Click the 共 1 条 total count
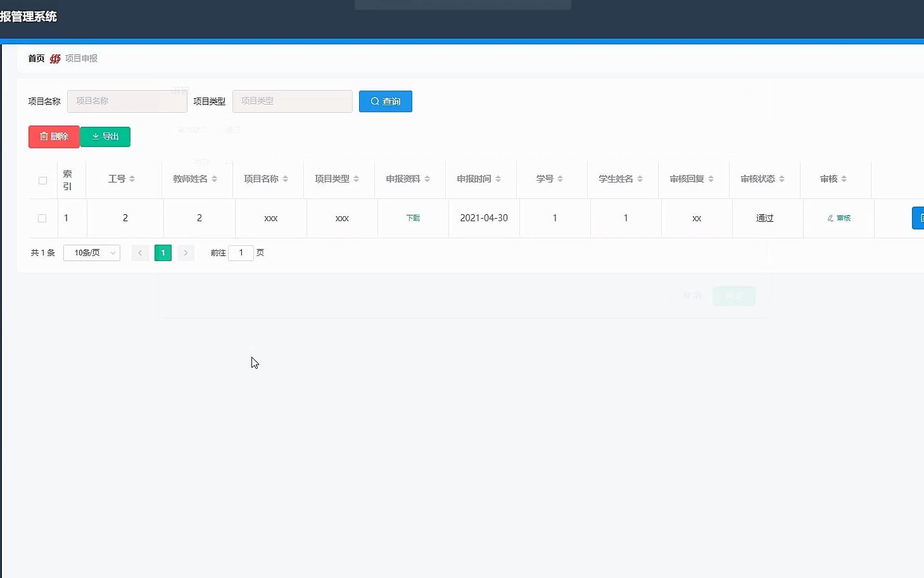 [43, 253]
